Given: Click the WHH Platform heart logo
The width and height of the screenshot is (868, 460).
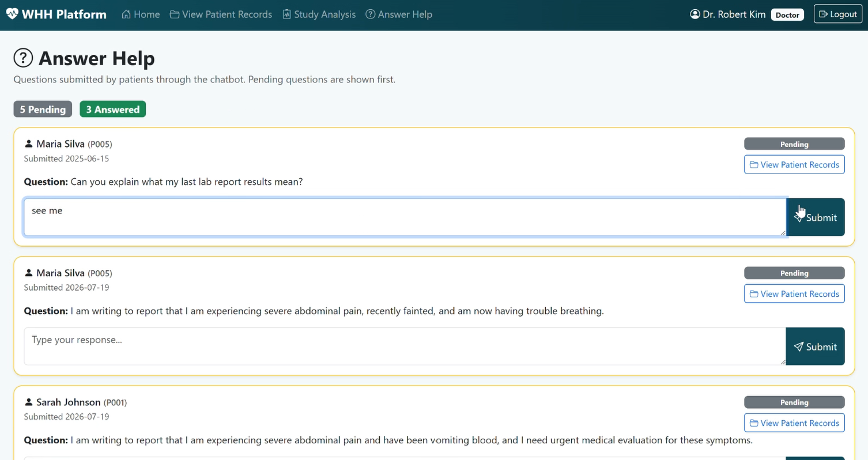Looking at the screenshot, I should click(12, 14).
